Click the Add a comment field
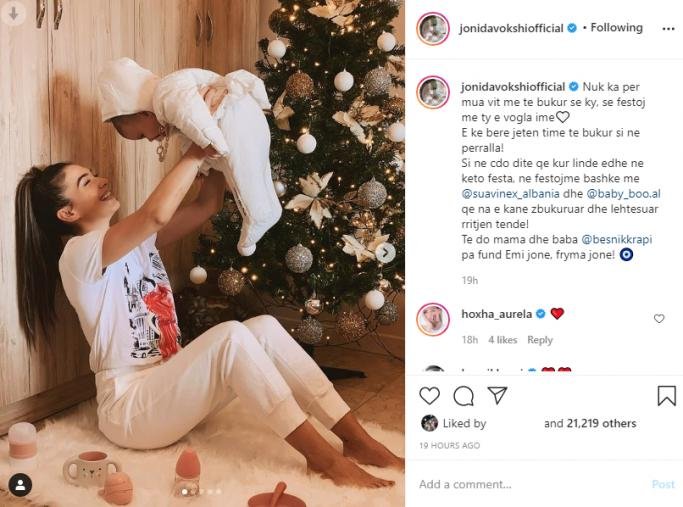Viewport: 683px width, 507px height. tap(531, 484)
